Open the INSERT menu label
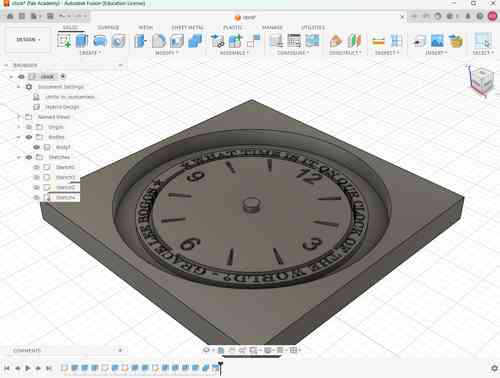Screen dimensions: 500x378 tap(436, 53)
